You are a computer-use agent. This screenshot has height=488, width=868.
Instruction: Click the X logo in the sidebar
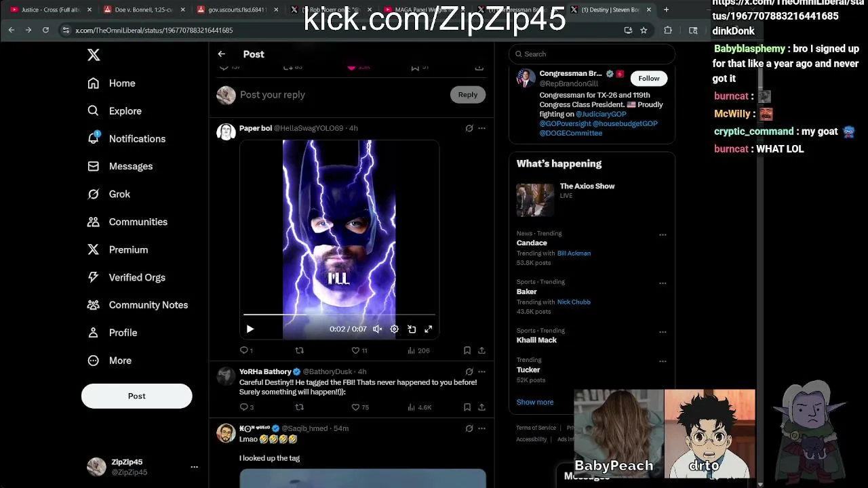pyautogui.click(x=94, y=55)
